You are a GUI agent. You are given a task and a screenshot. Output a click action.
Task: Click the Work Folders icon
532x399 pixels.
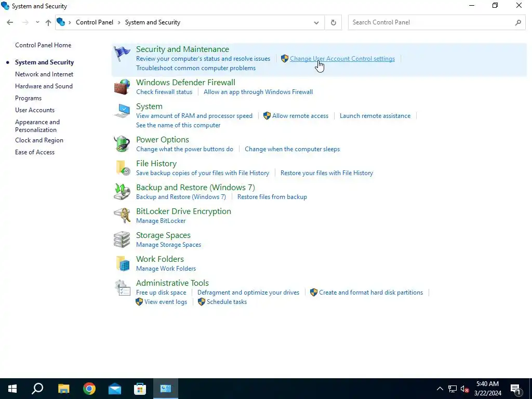pyautogui.click(x=123, y=263)
